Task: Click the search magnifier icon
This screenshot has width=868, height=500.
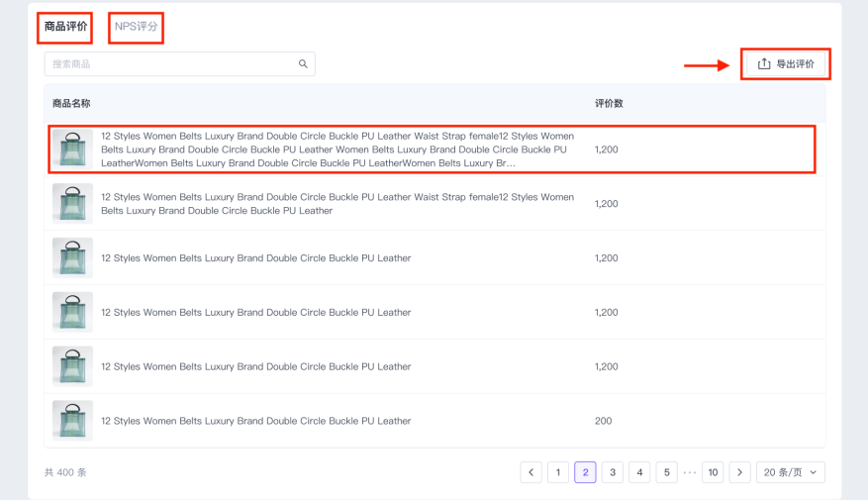Action: click(x=303, y=64)
